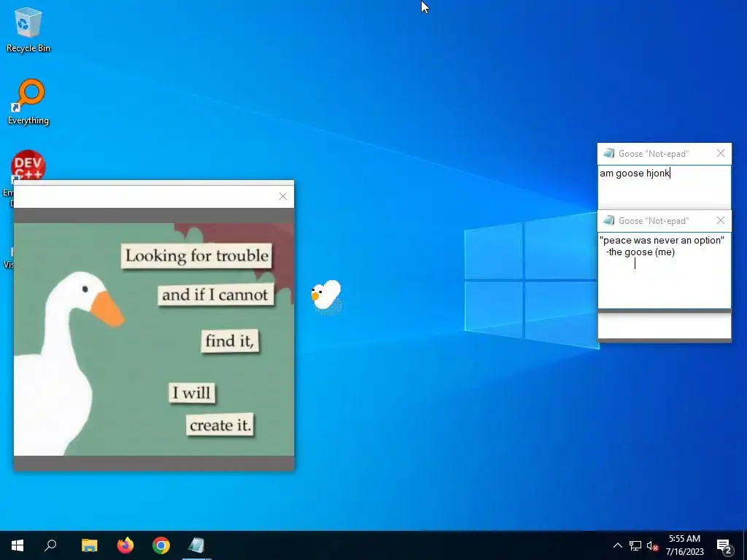Click in the 'peace was never an option' text
This screenshot has width=747, height=560.
[x=662, y=240]
